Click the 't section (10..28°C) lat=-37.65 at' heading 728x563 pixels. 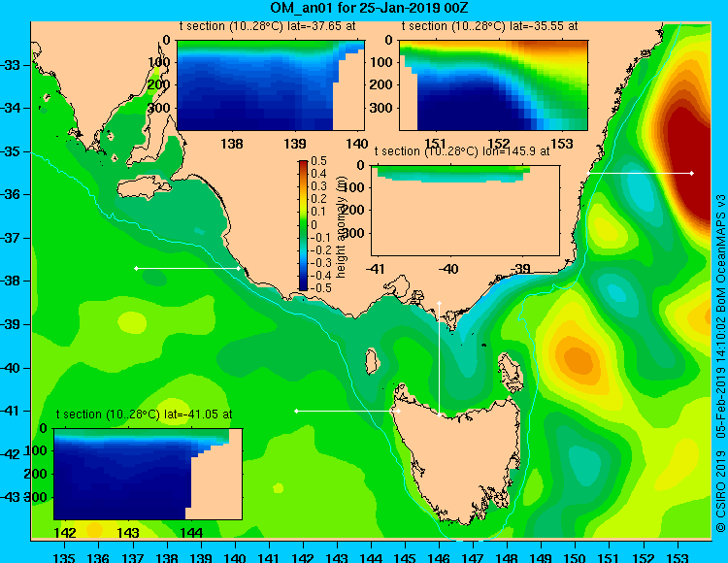click(268, 26)
